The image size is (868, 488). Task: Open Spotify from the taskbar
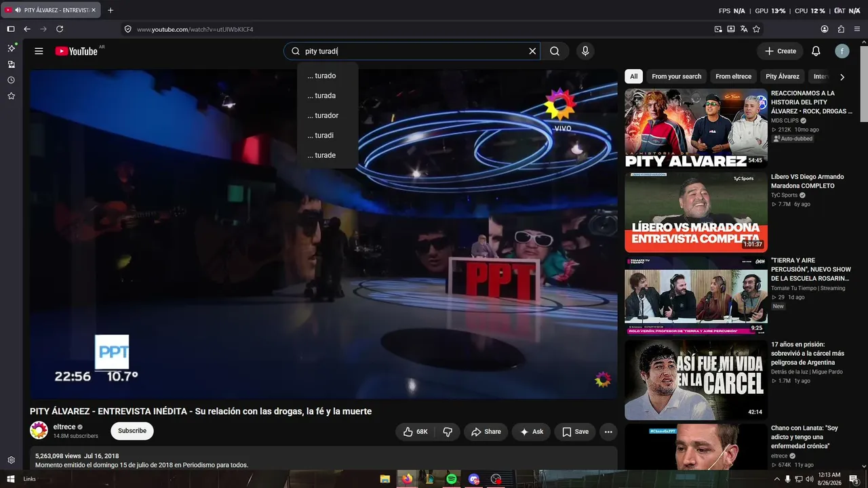click(x=452, y=479)
